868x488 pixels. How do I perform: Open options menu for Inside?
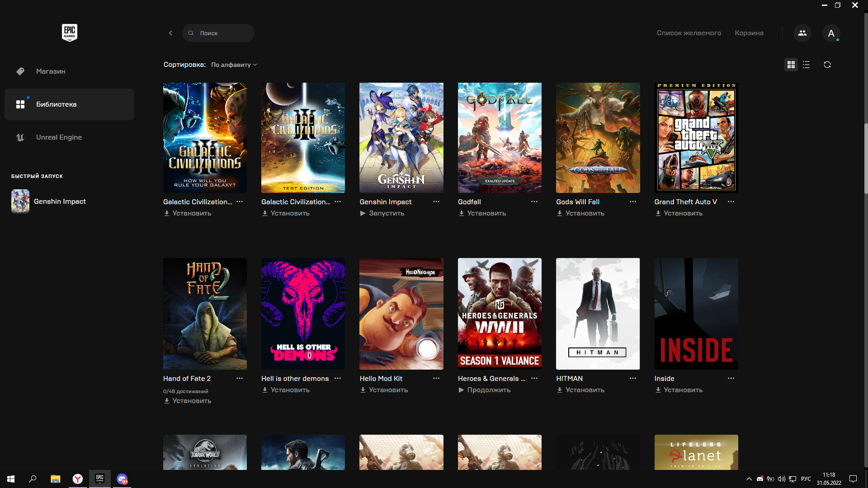[x=731, y=378]
